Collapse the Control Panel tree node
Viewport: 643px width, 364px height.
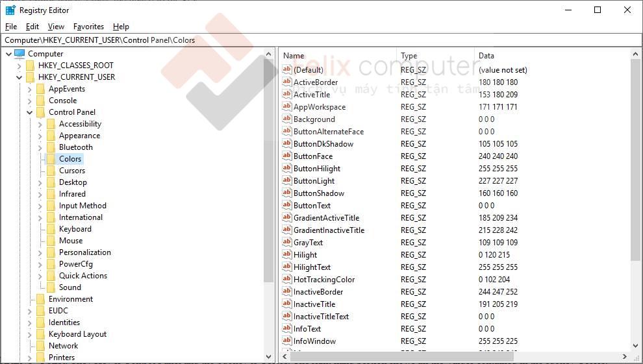(29, 112)
